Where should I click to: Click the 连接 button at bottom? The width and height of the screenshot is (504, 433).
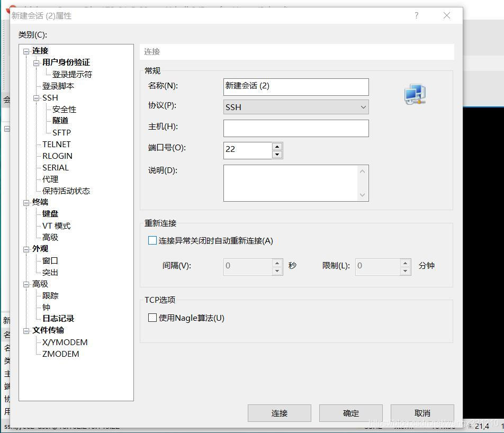(280, 413)
